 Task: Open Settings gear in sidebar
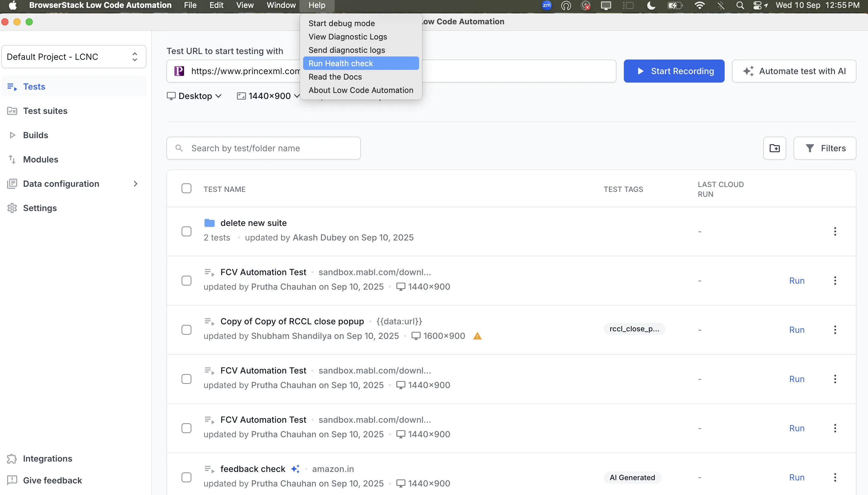[x=12, y=208]
